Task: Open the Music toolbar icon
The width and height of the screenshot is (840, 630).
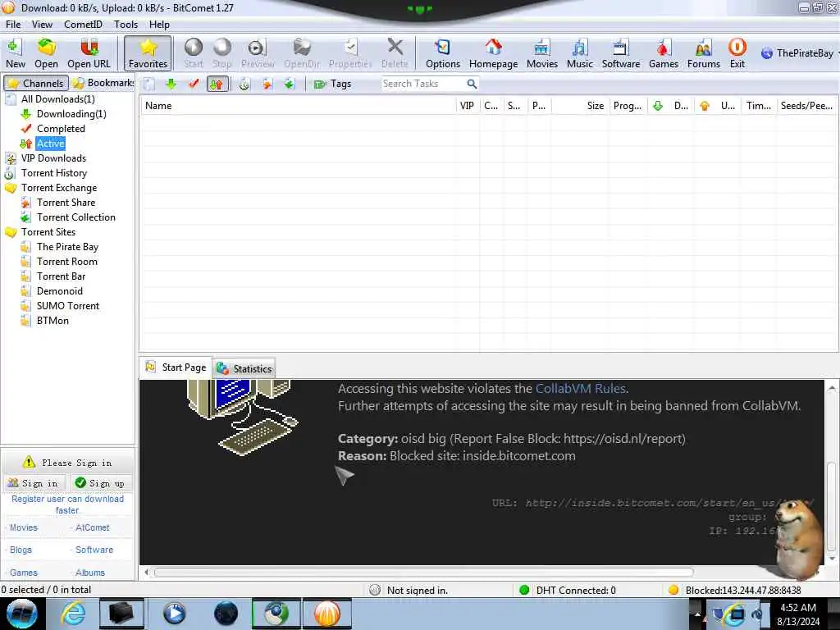Action: click(580, 53)
